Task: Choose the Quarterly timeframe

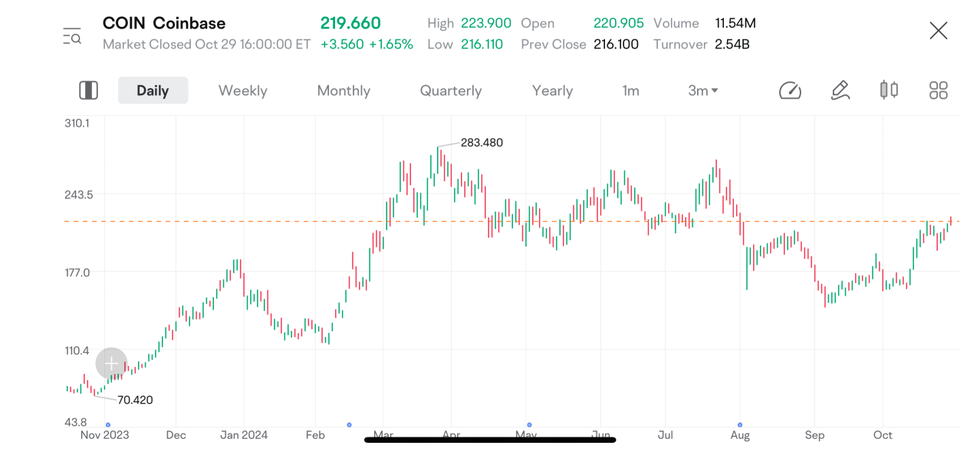Action: [451, 91]
